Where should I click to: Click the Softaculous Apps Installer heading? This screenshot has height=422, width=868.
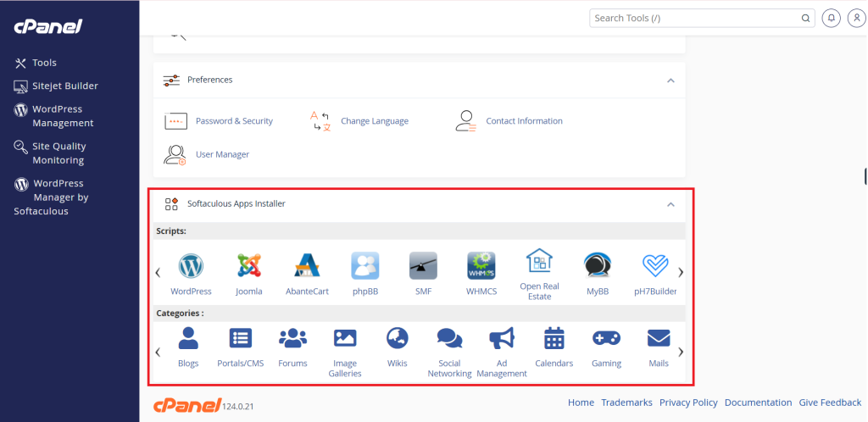pyautogui.click(x=236, y=204)
